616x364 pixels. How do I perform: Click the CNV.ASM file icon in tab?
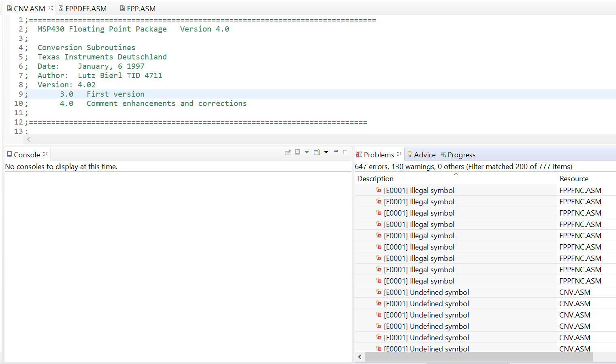9,8
